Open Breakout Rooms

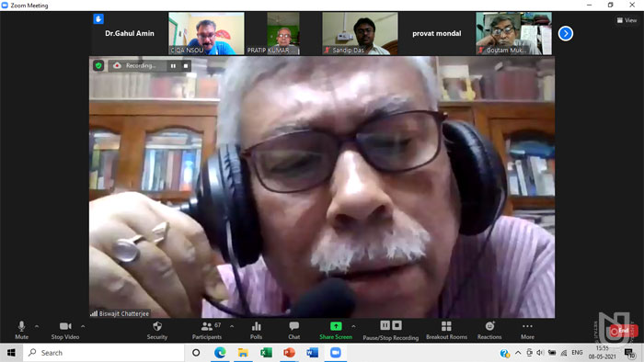point(446,331)
